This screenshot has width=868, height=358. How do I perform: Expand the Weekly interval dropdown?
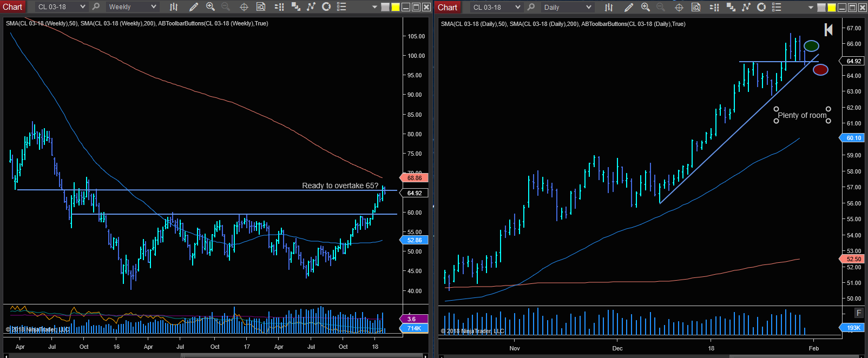click(x=154, y=7)
